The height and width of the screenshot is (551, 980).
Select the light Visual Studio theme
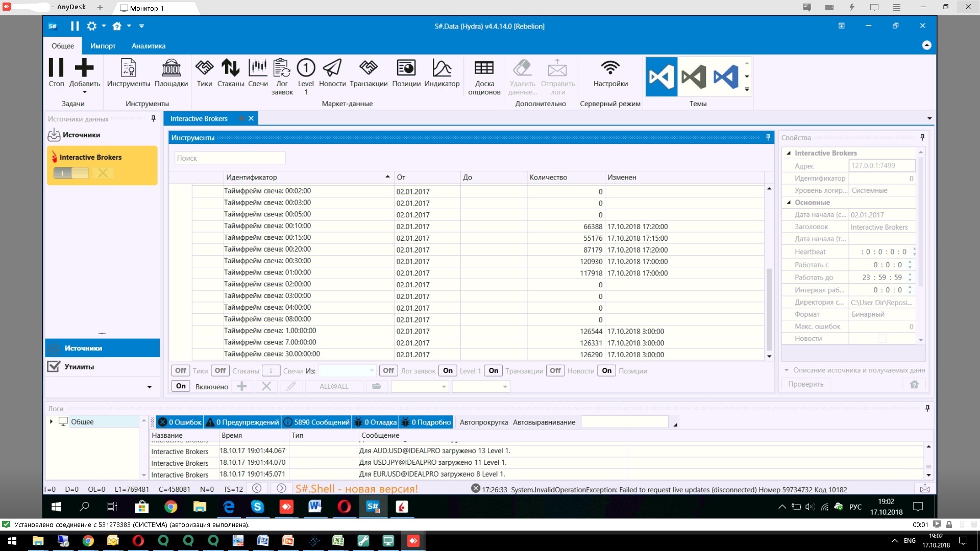tap(726, 77)
